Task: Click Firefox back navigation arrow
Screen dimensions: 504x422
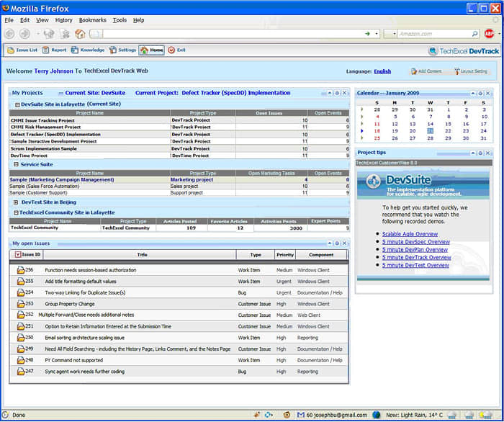Action: tap(9, 34)
